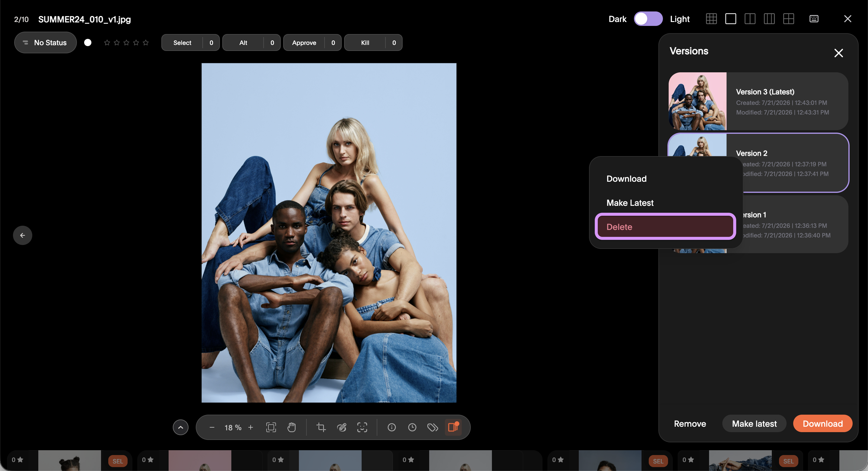Click the main denim group photo
This screenshot has height=471, width=868.
pos(329,233)
